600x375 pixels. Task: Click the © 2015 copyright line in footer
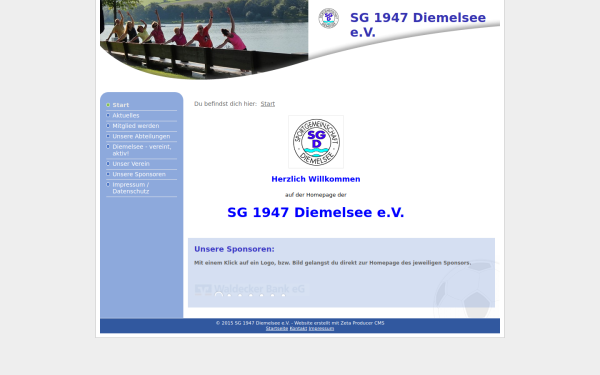(x=300, y=323)
